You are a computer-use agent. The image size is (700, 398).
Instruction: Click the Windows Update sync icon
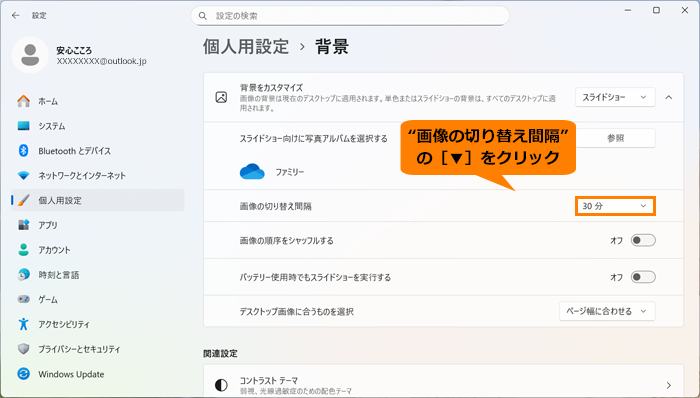click(x=24, y=374)
